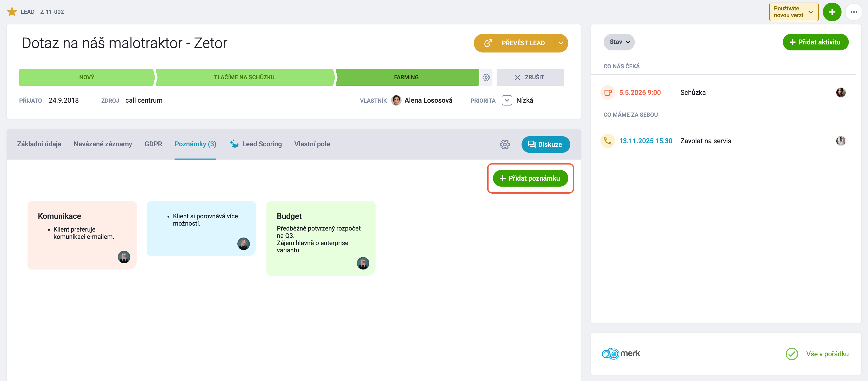Select the Nový pipeline stage
The image size is (868, 381).
tap(86, 77)
